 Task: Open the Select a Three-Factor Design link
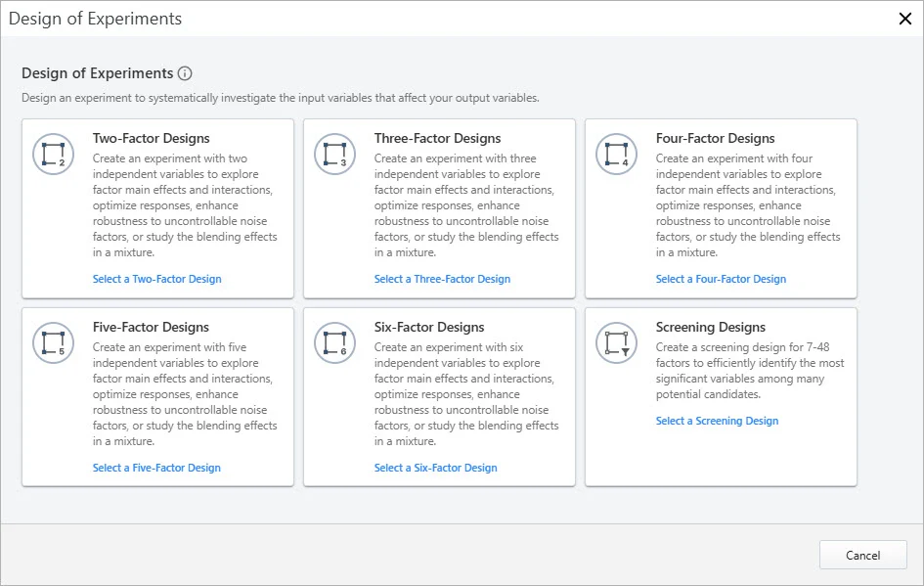point(442,279)
